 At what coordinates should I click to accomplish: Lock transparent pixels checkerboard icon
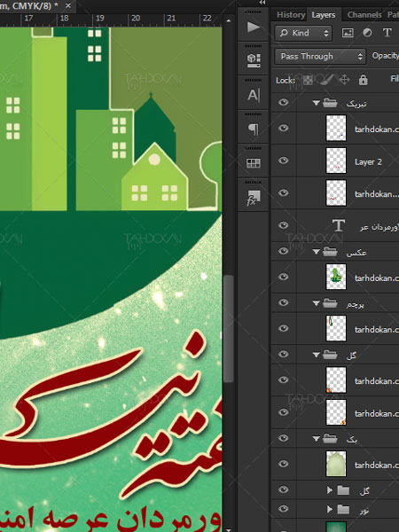pos(308,80)
